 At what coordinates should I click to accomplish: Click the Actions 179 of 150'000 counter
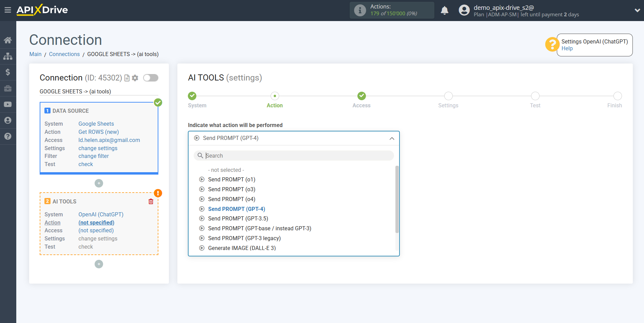pos(392,10)
